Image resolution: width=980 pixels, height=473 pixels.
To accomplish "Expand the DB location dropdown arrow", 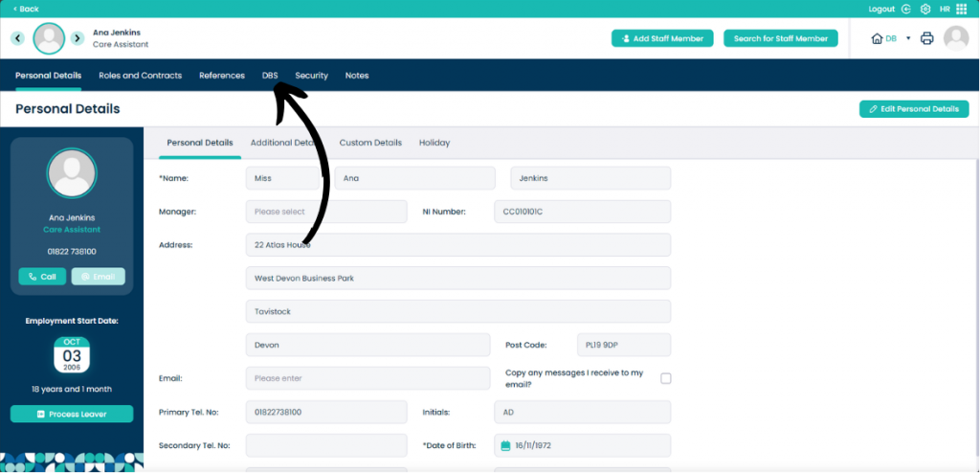I will click(x=908, y=39).
